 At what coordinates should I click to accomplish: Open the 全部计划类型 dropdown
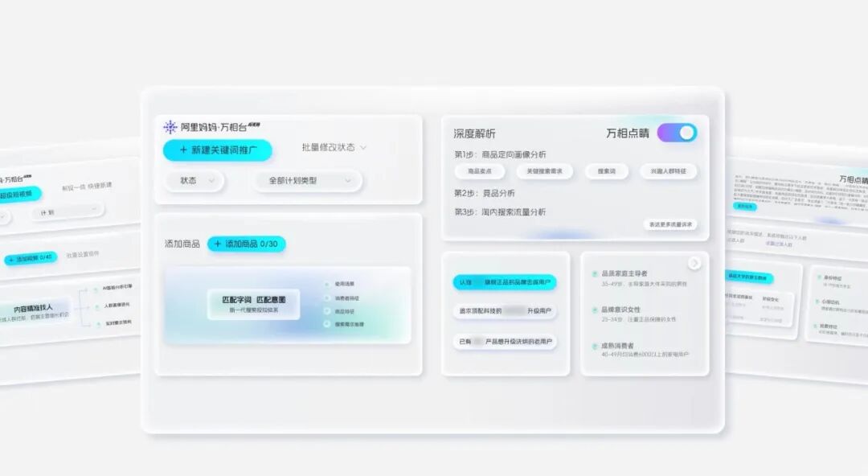309,181
